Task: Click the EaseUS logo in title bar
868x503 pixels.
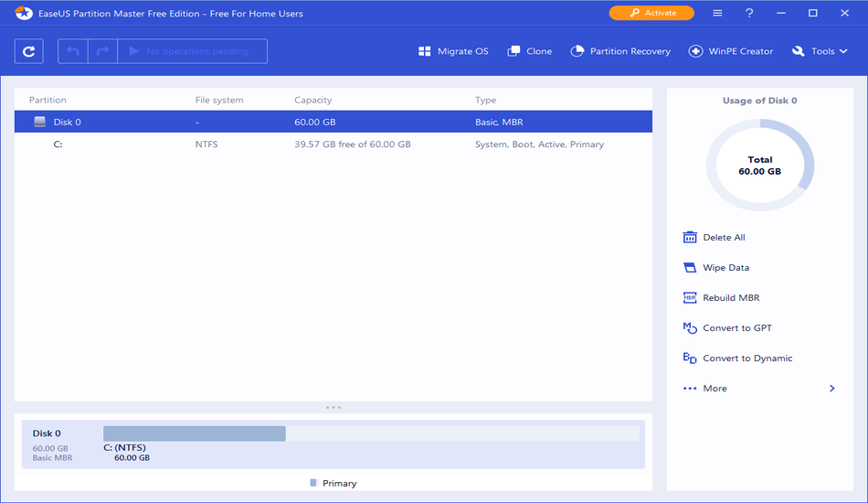Action: (23, 13)
